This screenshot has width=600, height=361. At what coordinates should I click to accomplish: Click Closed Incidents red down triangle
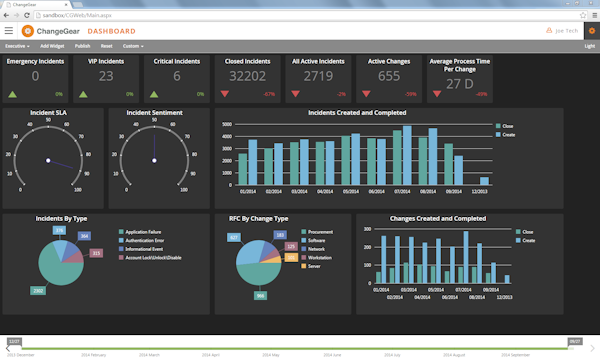[x=225, y=94]
